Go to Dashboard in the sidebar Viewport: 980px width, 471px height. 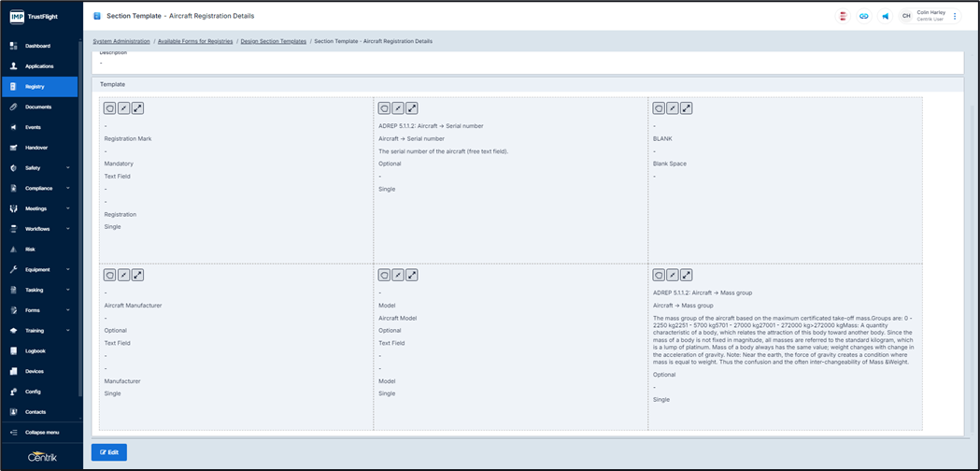(x=37, y=46)
